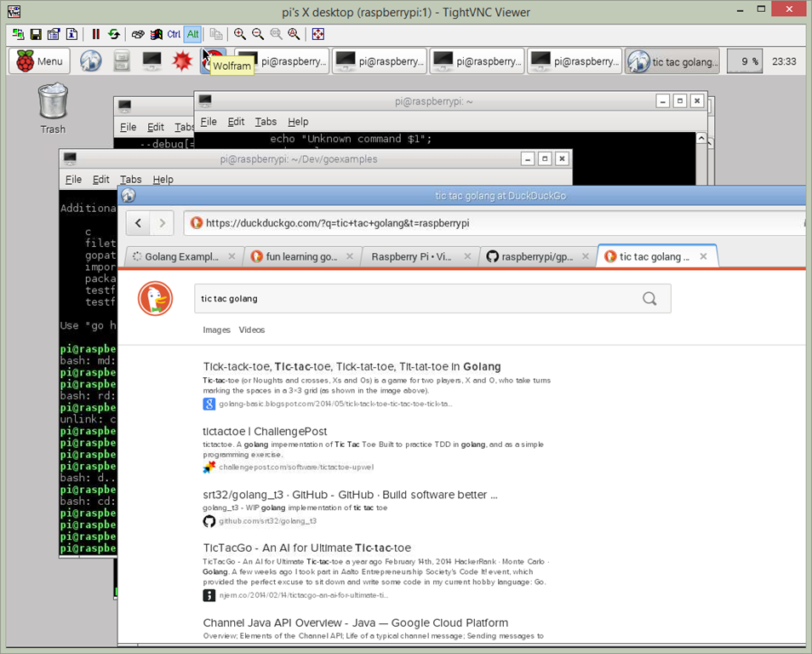Open the Tabs menu in goexamples terminal

click(x=130, y=180)
